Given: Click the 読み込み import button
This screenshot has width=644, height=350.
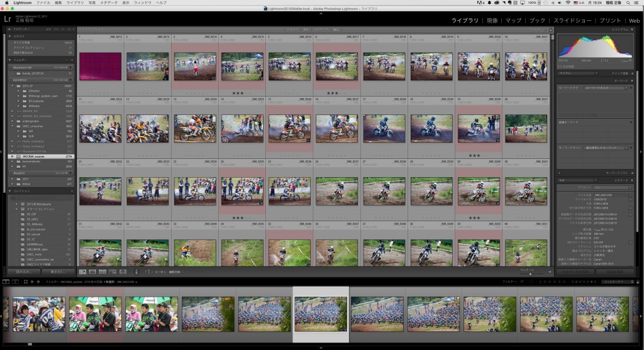Looking at the screenshot, I should 24,271.
